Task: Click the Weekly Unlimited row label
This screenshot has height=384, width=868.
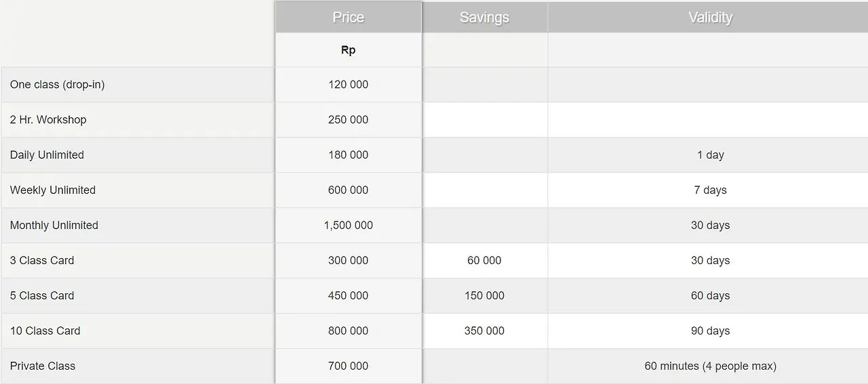Action: 52,190
